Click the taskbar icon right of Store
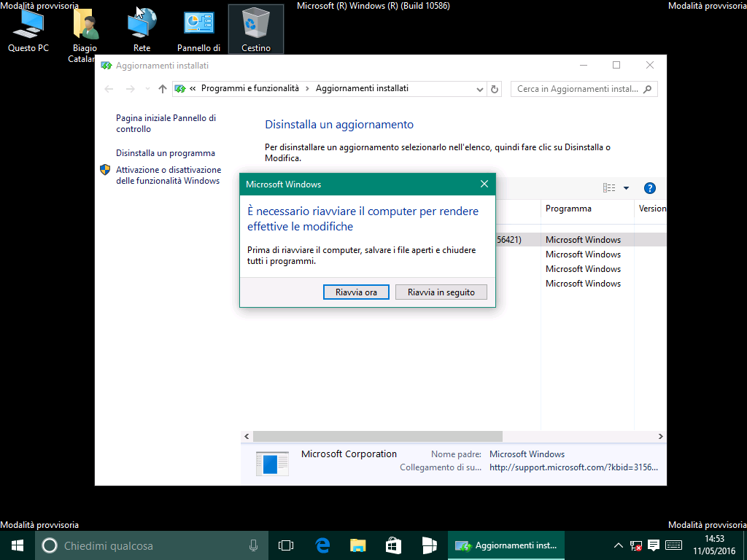 (x=429, y=545)
